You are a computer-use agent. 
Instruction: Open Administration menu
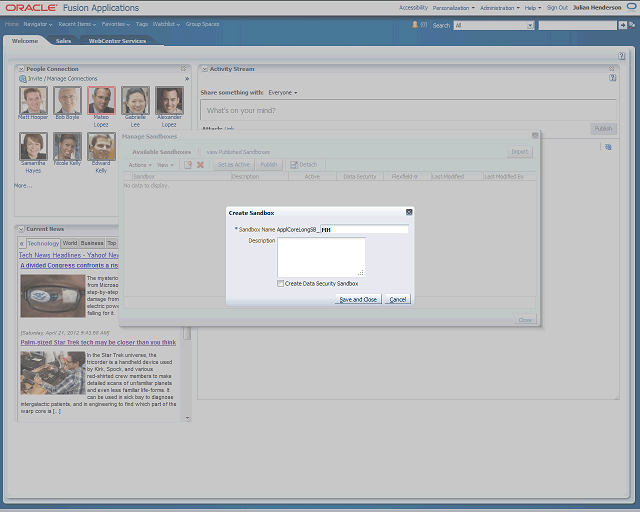[x=500, y=8]
